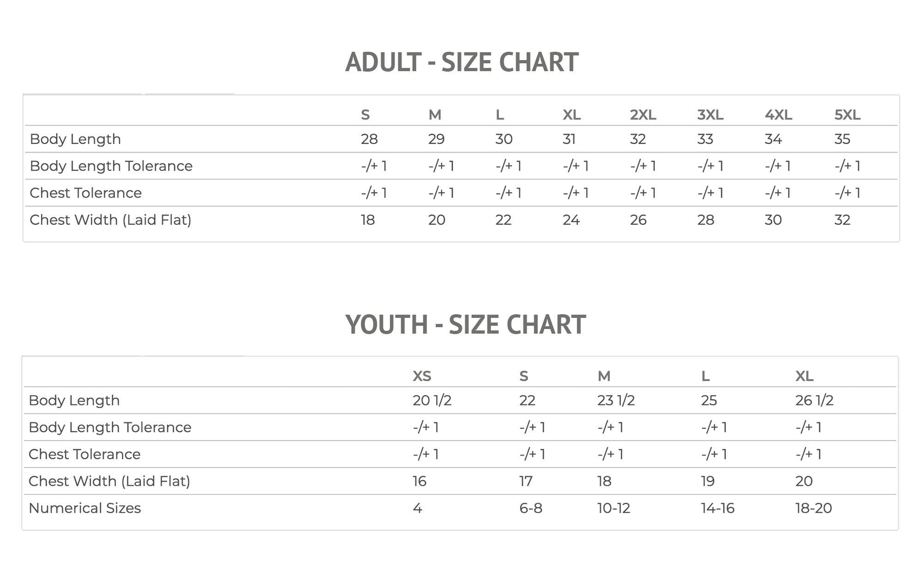924x579 pixels.
Task: Select the 20 1/2 youth body length
Action: [x=432, y=400]
